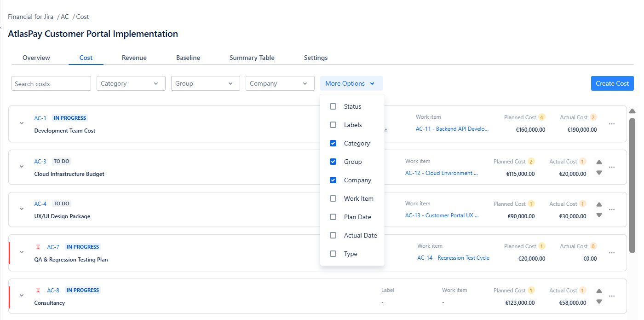Open the more actions menu for AC-4
The height and width of the screenshot is (320, 644).
click(612, 209)
